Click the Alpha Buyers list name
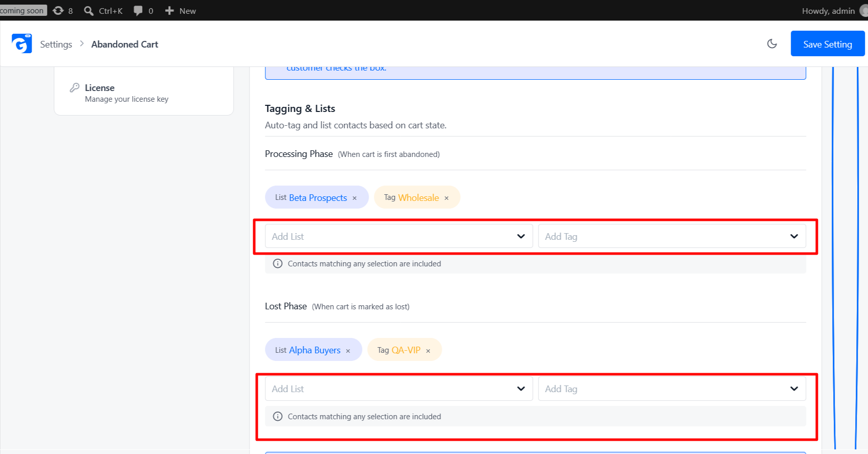The image size is (868, 454). (315, 350)
